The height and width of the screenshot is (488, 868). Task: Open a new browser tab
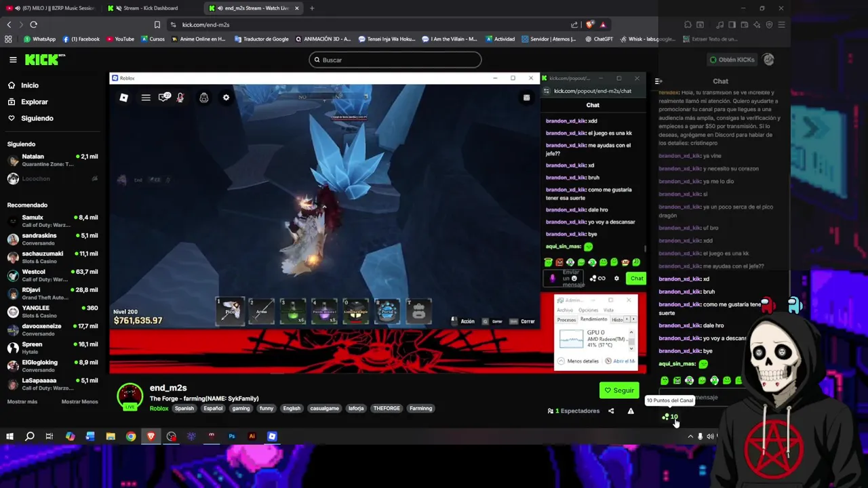pyautogui.click(x=312, y=8)
